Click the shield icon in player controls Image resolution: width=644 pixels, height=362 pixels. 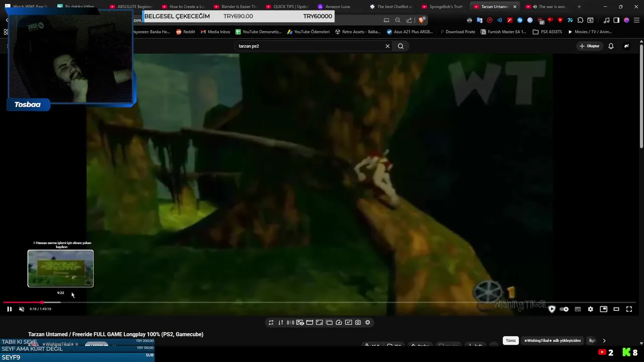tap(552, 309)
